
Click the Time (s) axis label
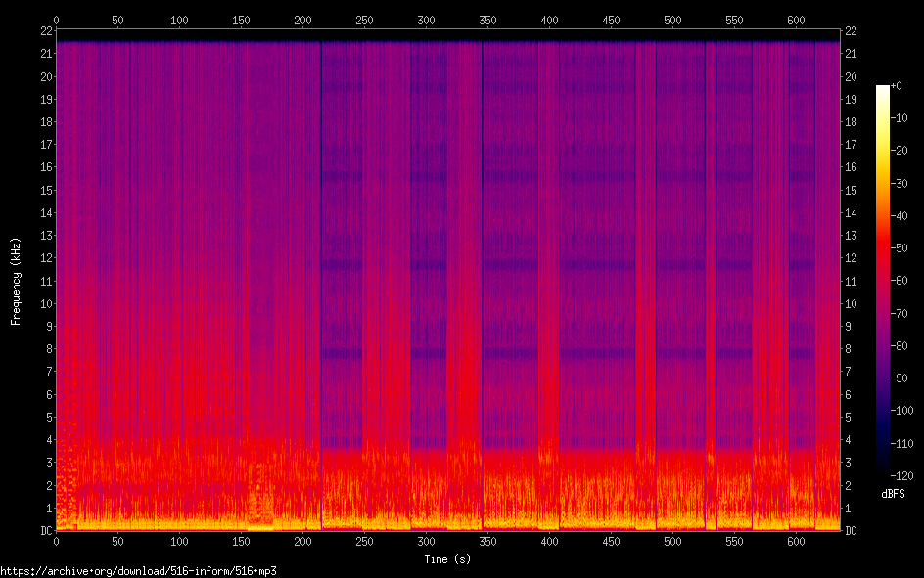[x=447, y=559]
